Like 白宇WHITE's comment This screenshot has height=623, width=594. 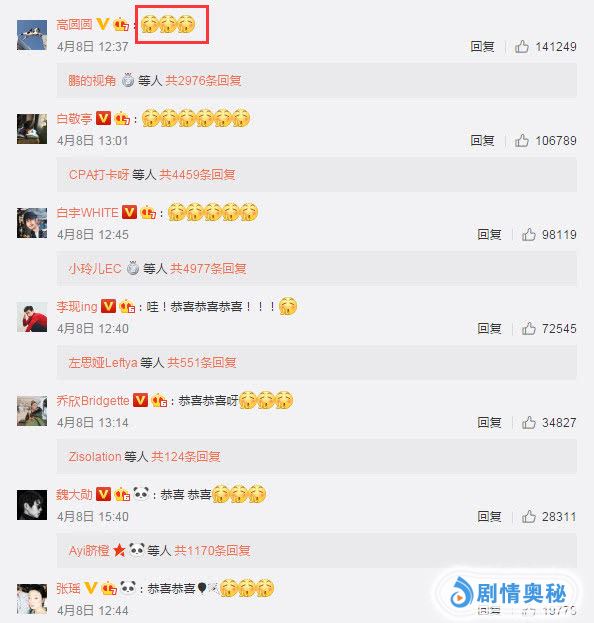[x=528, y=234]
